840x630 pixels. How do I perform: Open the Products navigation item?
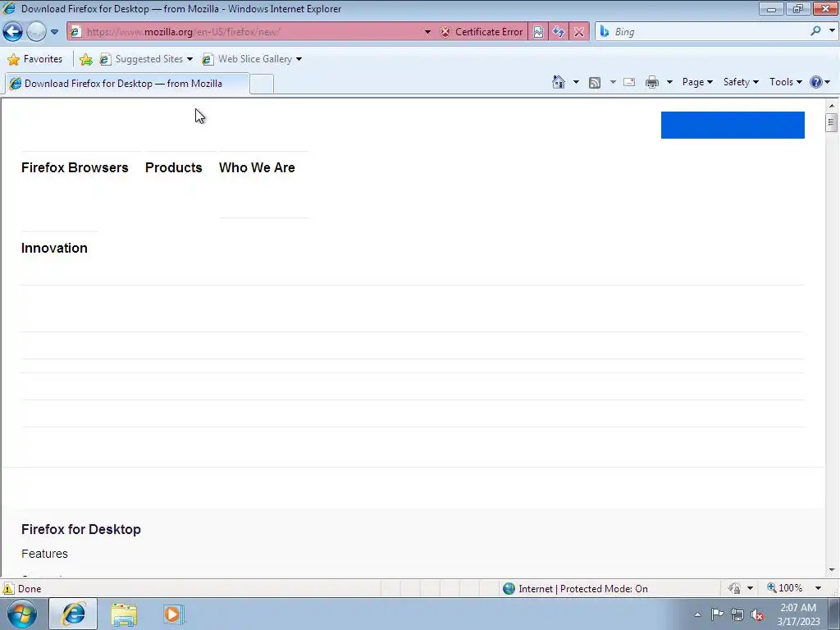[174, 167]
